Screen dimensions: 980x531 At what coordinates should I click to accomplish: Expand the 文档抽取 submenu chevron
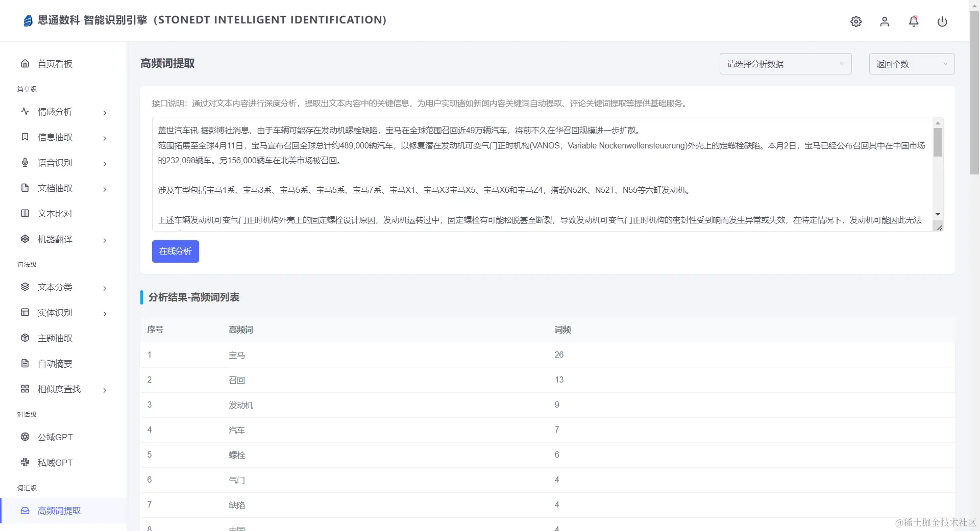pyautogui.click(x=105, y=189)
